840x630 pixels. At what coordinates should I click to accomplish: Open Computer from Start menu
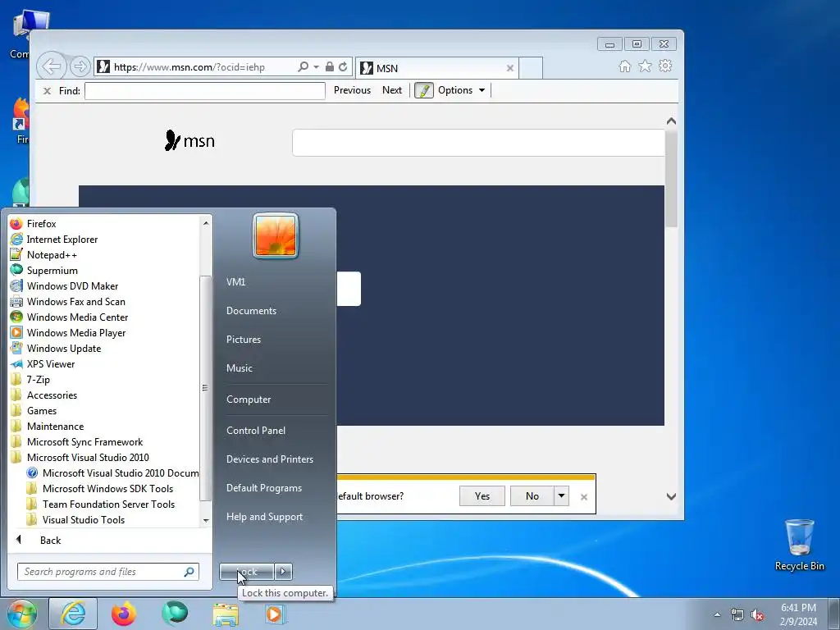[x=249, y=399]
